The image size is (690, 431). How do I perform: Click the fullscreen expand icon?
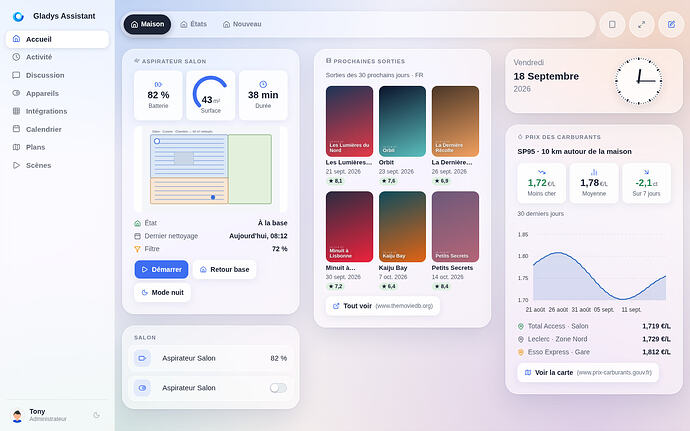(642, 25)
